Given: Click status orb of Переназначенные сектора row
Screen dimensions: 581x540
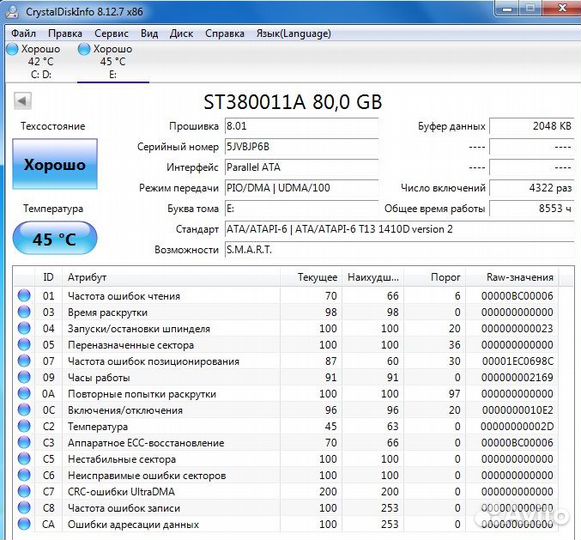Looking at the screenshot, I should tap(24, 344).
